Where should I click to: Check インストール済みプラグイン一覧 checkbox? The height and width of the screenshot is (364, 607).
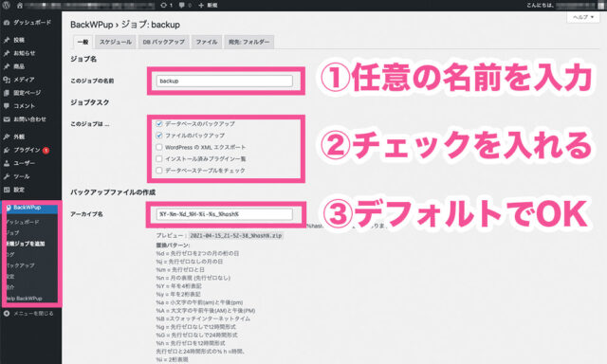158,158
